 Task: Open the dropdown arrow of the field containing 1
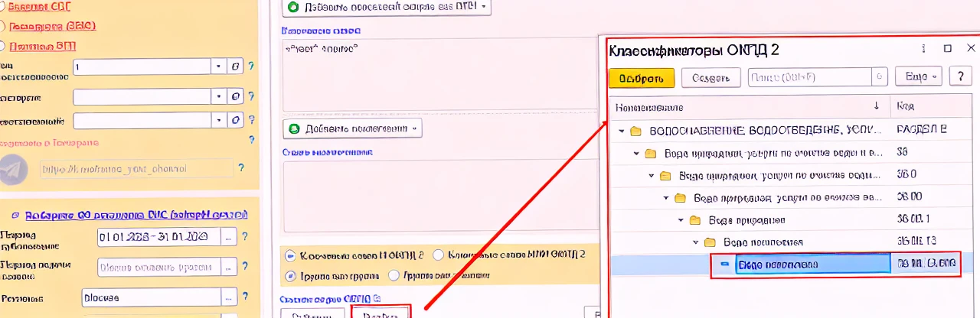220,67
